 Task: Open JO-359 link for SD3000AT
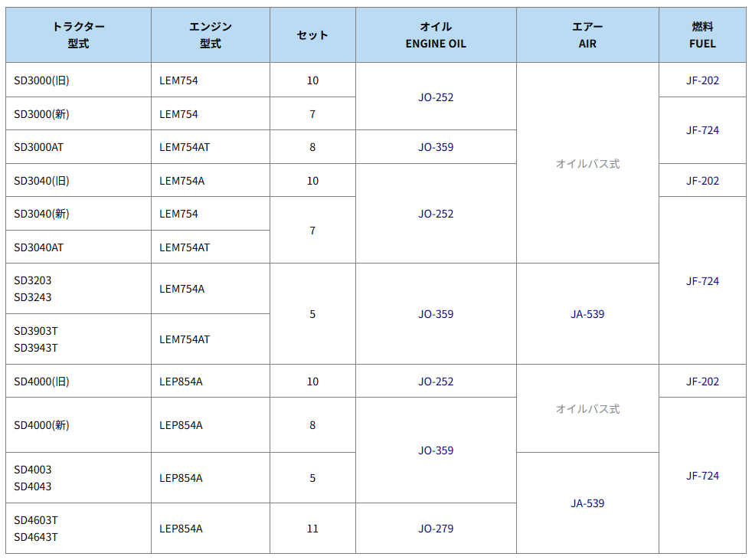pos(436,147)
